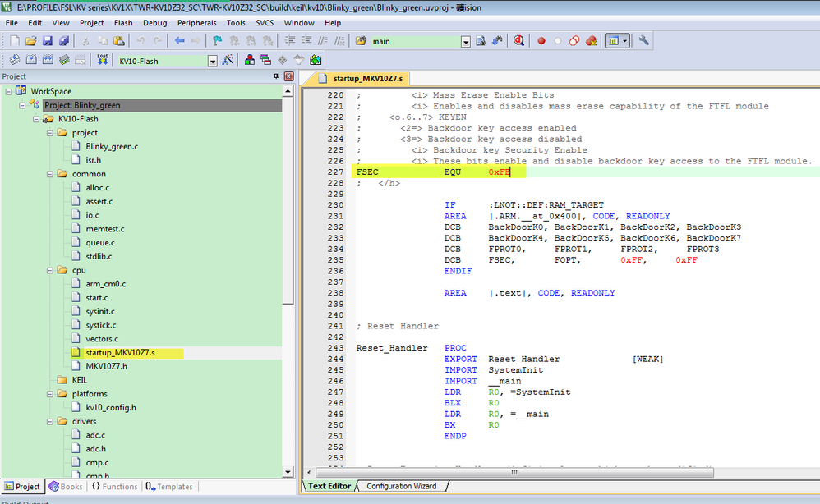This screenshot has height=504, width=820.
Task: Collapse the 'cpu' group in project tree
Action: click(51, 270)
